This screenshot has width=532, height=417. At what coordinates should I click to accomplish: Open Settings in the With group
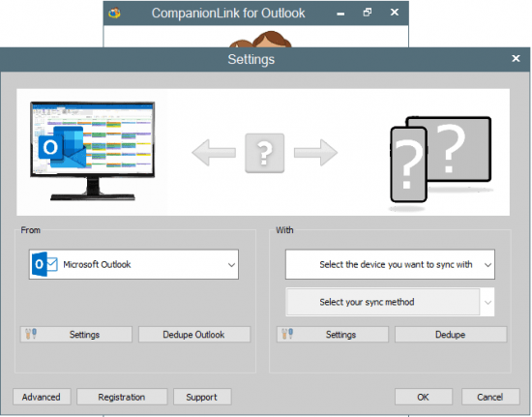(x=333, y=335)
